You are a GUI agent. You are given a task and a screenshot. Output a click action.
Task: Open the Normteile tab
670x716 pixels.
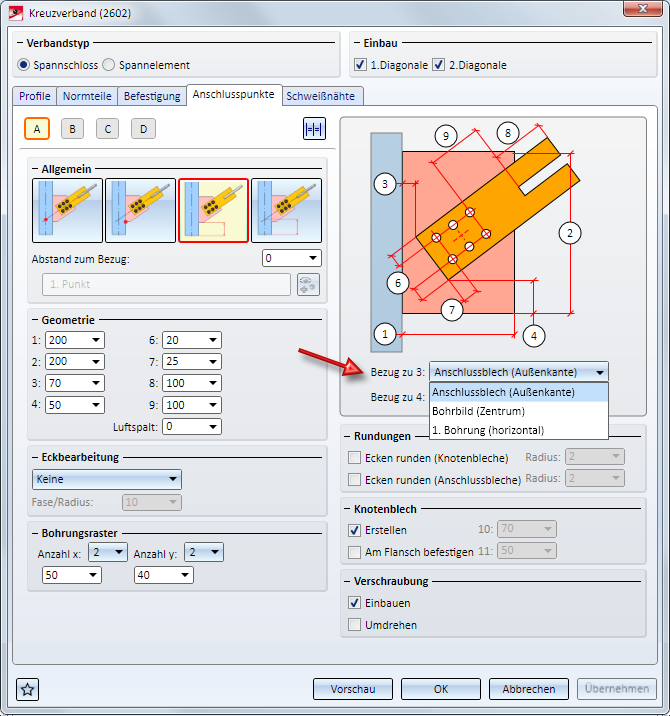click(x=87, y=96)
